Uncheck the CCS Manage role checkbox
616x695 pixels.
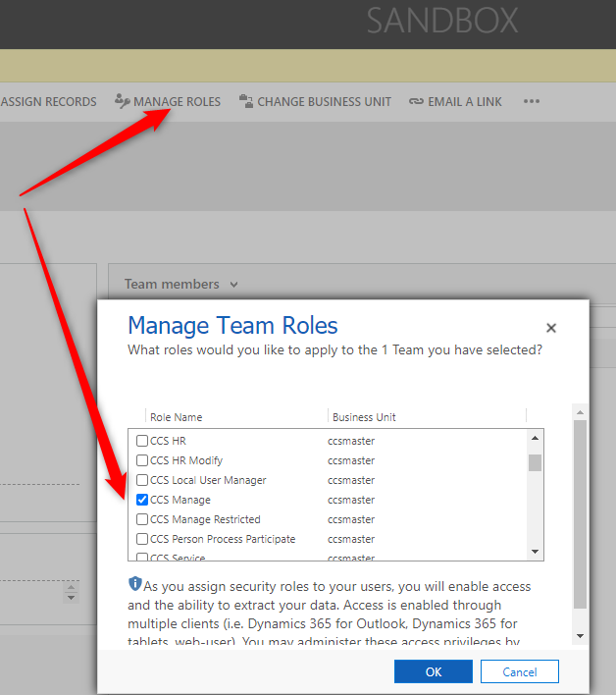click(142, 500)
